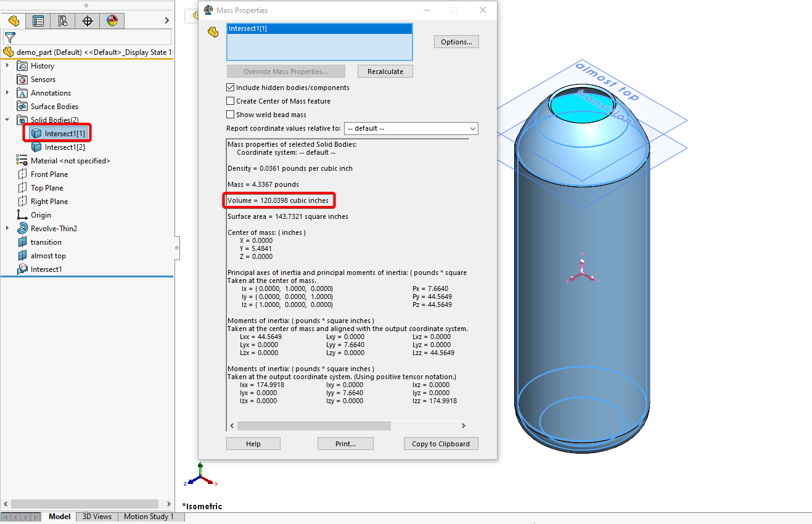Select the History folder icon
Image resolution: width=812 pixels, height=524 pixels.
tap(22, 66)
